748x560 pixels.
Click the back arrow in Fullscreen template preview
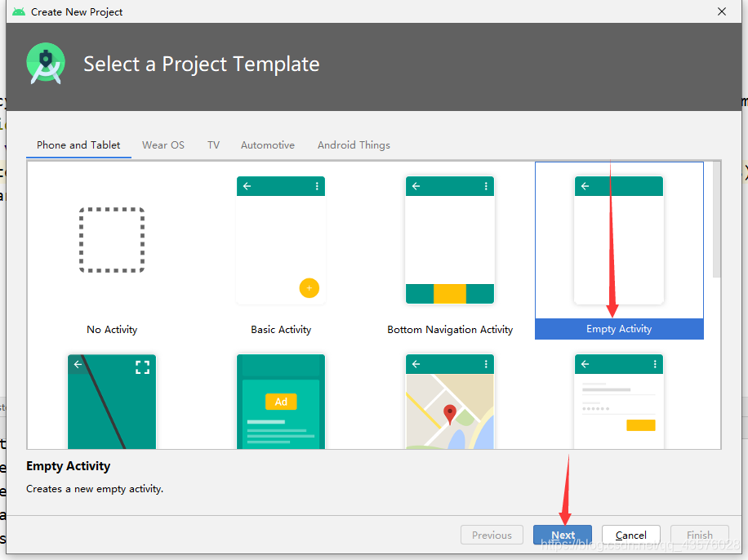coord(78,364)
